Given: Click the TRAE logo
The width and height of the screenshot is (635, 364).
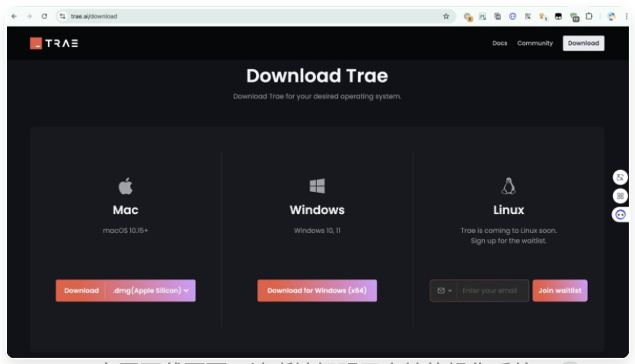Looking at the screenshot, I should (54, 43).
